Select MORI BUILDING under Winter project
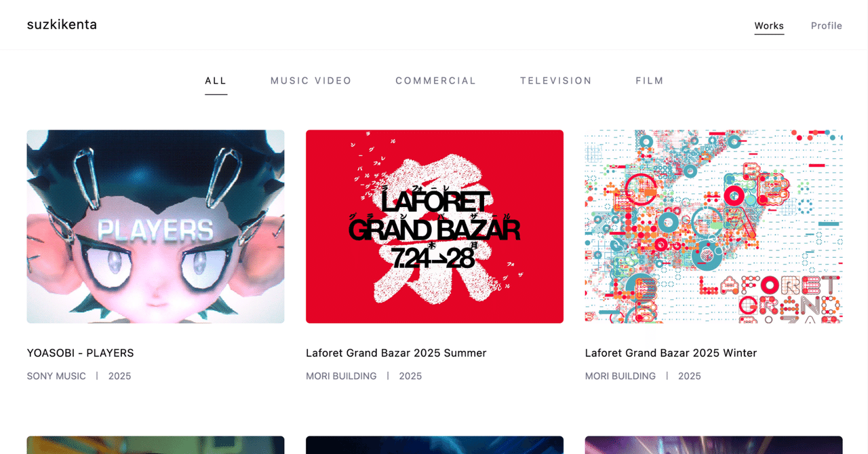The image size is (868, 454). (620, 376)
